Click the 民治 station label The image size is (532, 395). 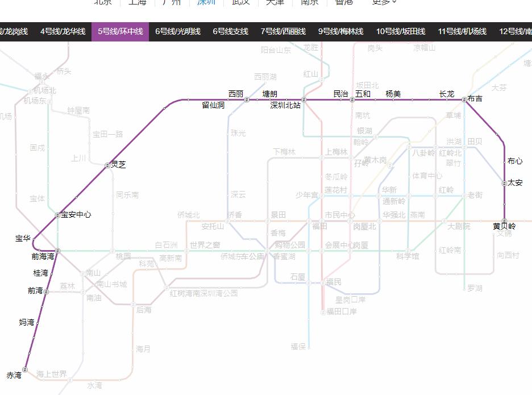click(340, 94)
